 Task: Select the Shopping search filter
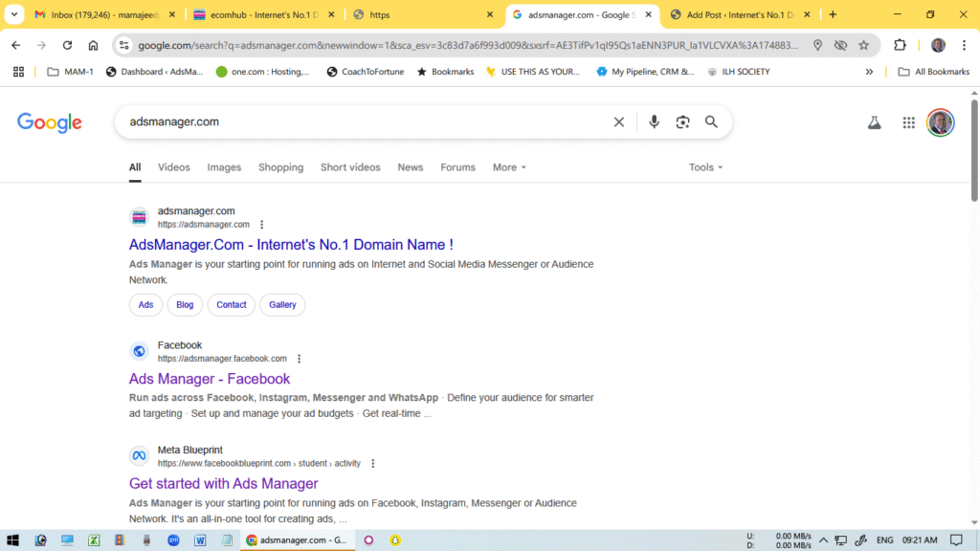point(280,167)
